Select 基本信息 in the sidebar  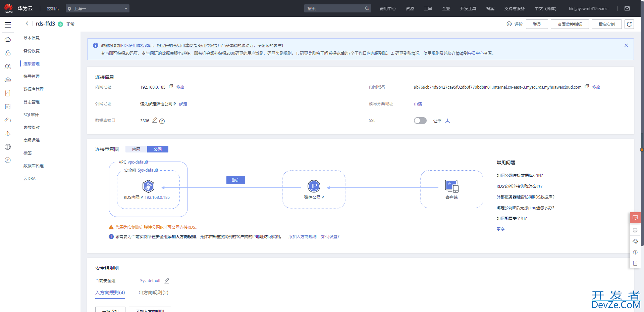32,38
